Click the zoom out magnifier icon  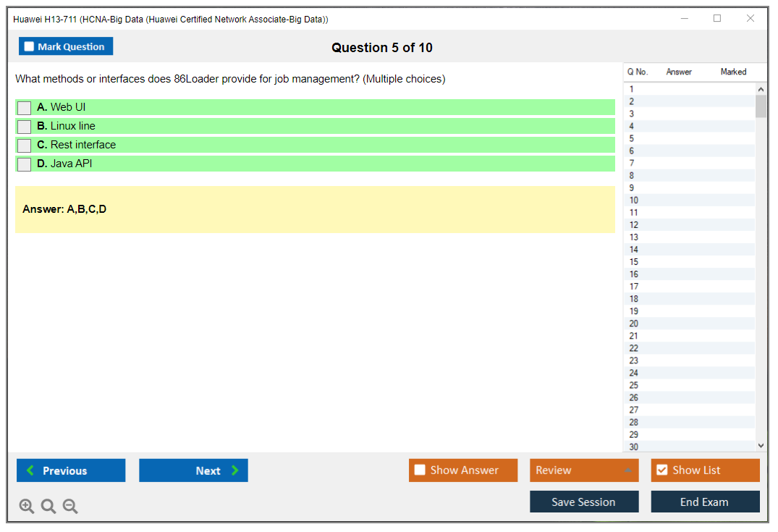70,507
